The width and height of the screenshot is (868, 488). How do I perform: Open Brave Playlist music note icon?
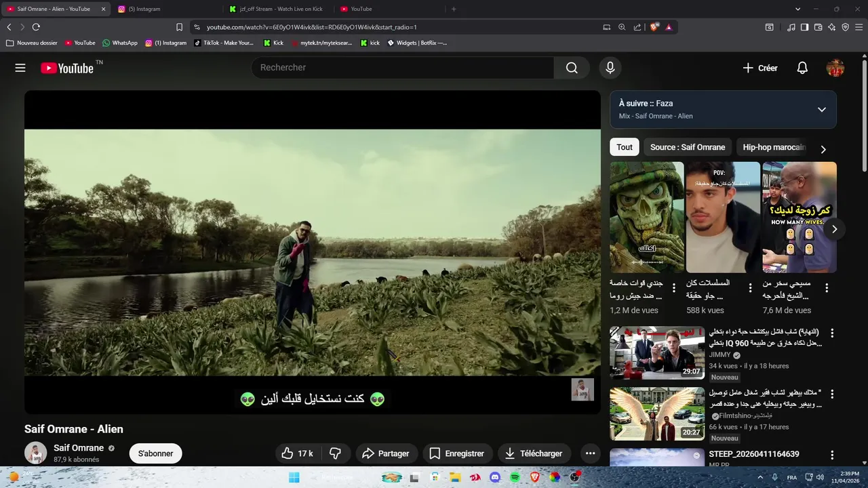click(x=791, y=27)
